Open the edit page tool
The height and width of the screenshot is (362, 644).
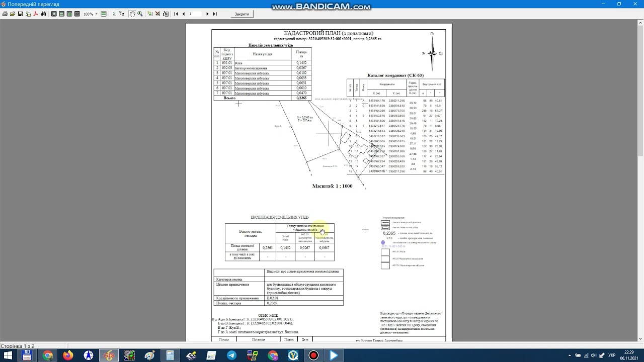[166, 14]
